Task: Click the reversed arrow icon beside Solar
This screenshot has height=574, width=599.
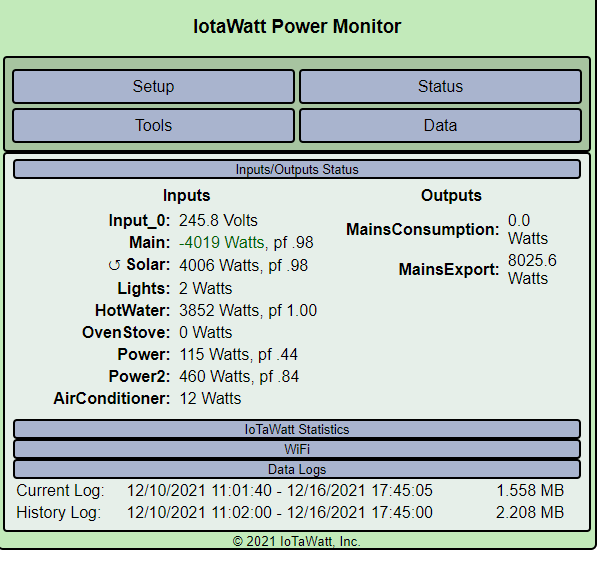Action: [114, 265]
